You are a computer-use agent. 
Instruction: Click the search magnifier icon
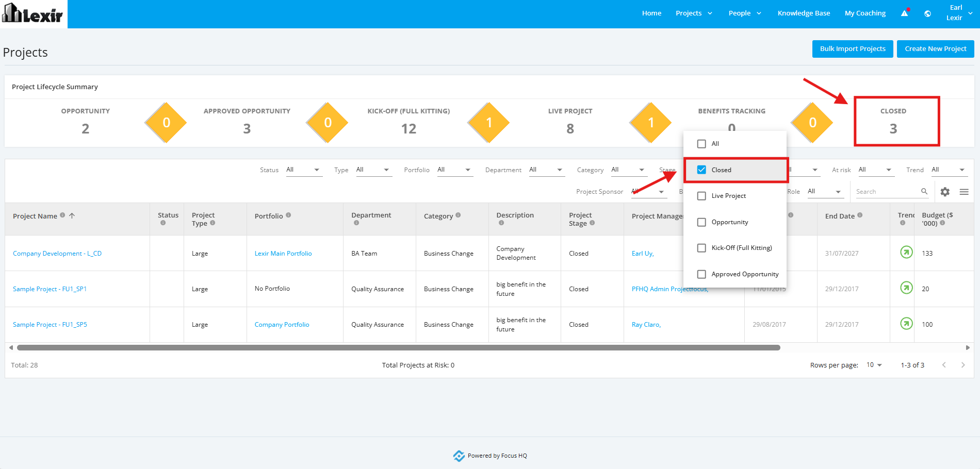[x=924, y=191]
